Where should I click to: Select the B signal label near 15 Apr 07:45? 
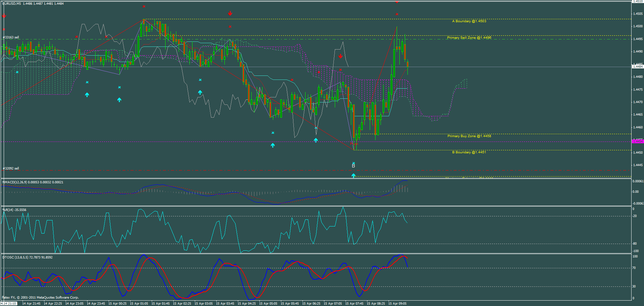353,165
